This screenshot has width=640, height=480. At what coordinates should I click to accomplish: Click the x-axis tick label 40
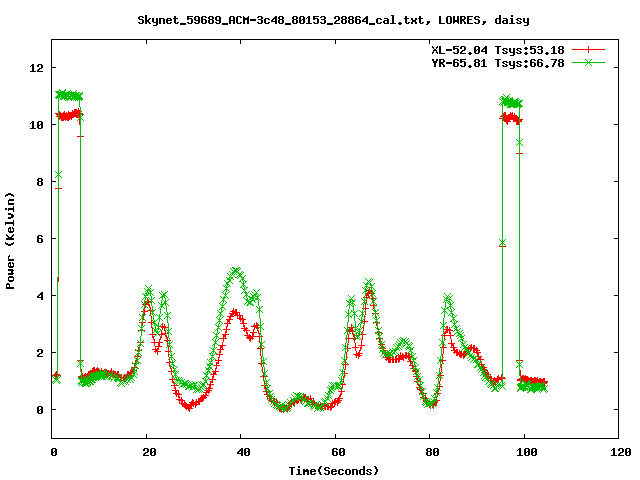point(244,452)
